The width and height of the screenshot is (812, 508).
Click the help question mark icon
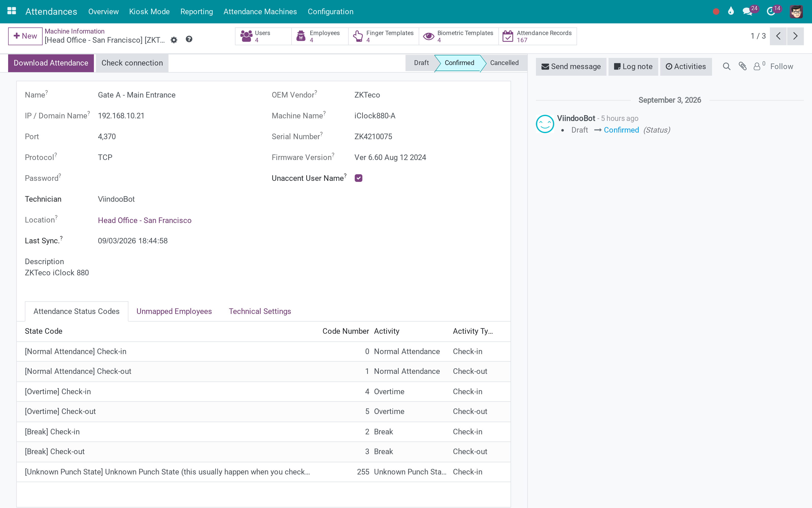189,39
